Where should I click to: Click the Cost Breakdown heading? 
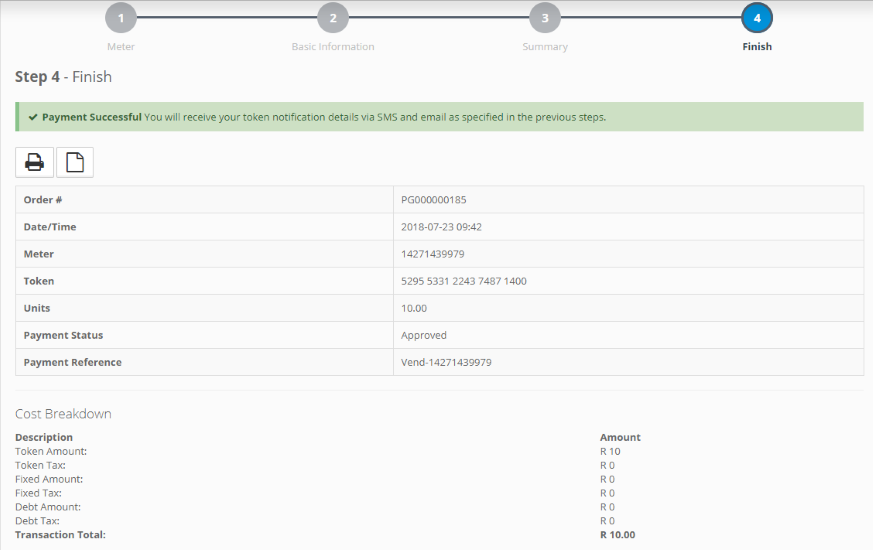[x=63, y=414]
